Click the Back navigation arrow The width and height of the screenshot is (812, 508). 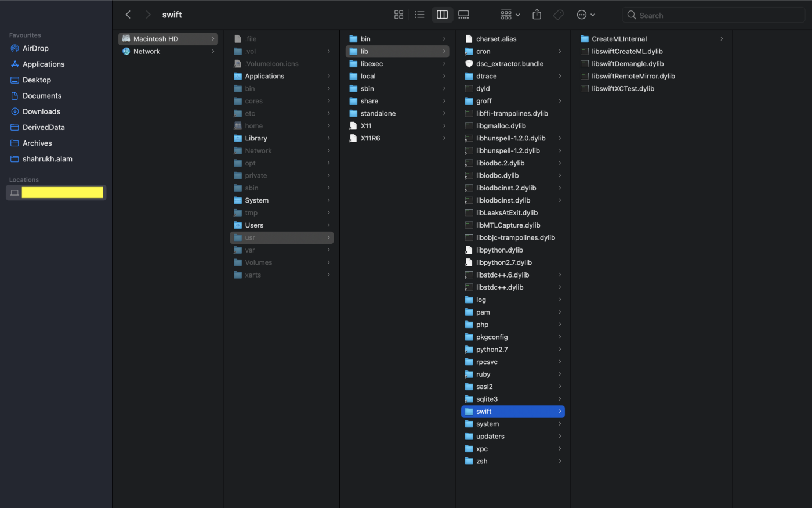128,14
